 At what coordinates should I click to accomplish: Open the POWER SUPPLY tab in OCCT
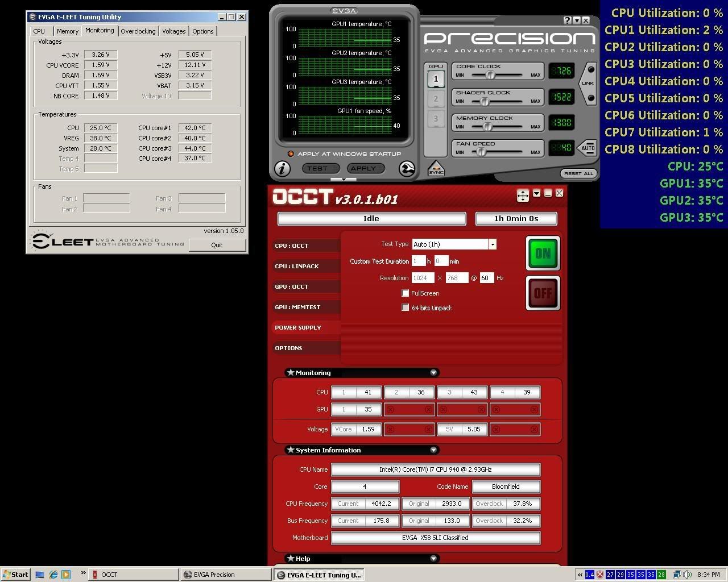click(x=307, y=327)
